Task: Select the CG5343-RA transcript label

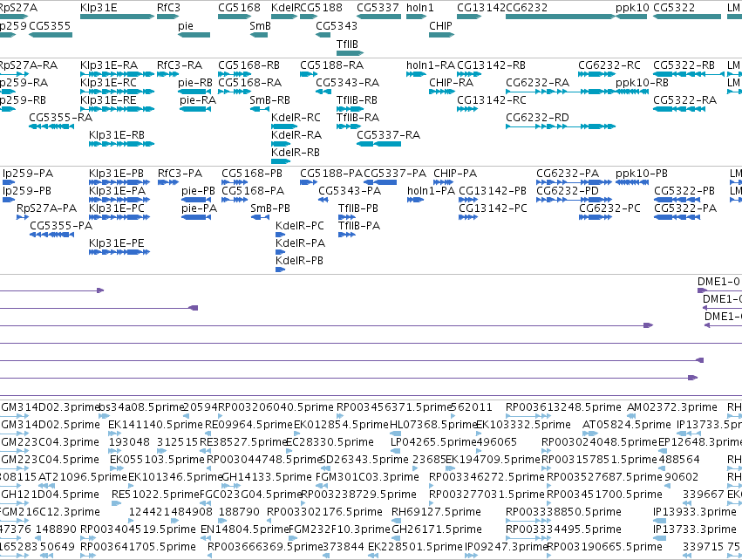Action: point(347,82)
